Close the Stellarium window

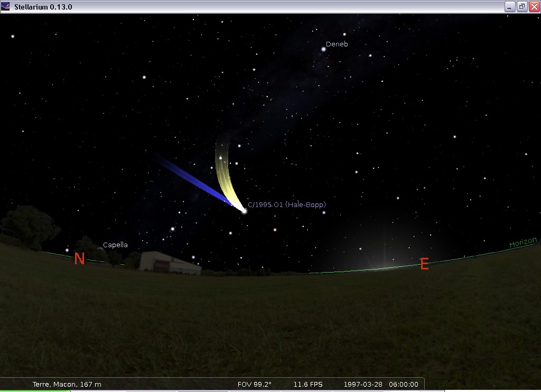(535, 6)
